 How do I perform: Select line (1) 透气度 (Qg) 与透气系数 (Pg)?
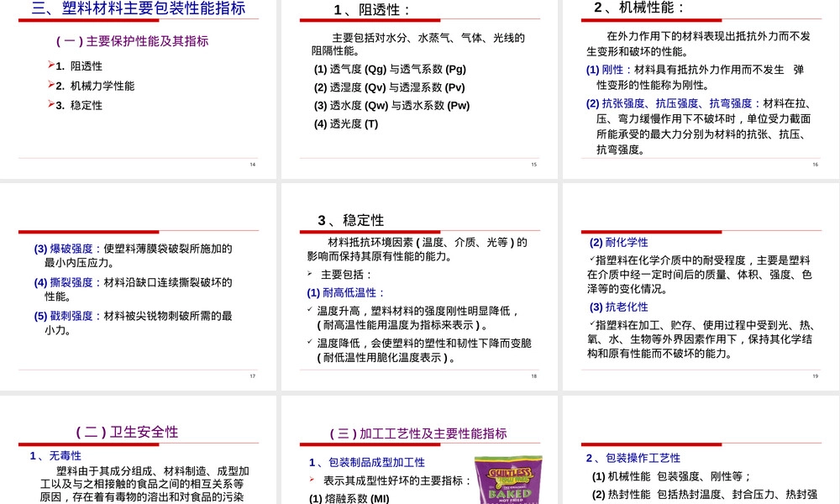point(390,69)
